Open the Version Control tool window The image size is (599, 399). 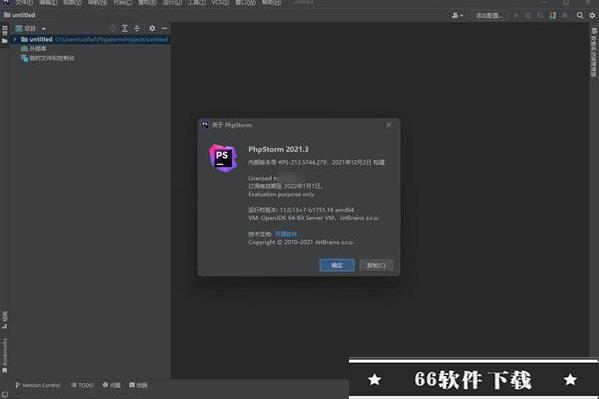[x=38, y=385]
